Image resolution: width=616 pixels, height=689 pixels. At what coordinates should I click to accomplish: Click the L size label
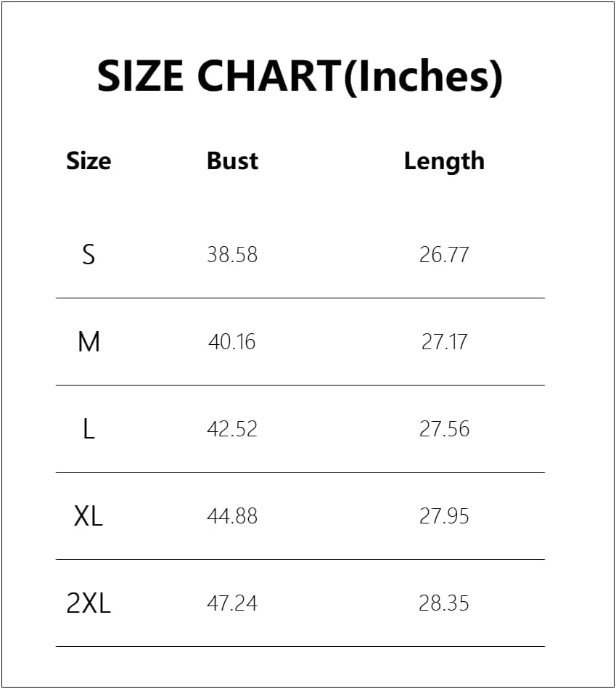point(89,429)
